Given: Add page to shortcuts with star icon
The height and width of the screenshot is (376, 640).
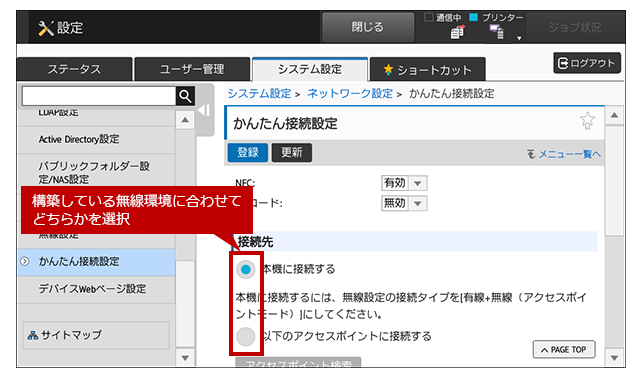Looking at the screenshot, I should [x=587, y=120].
